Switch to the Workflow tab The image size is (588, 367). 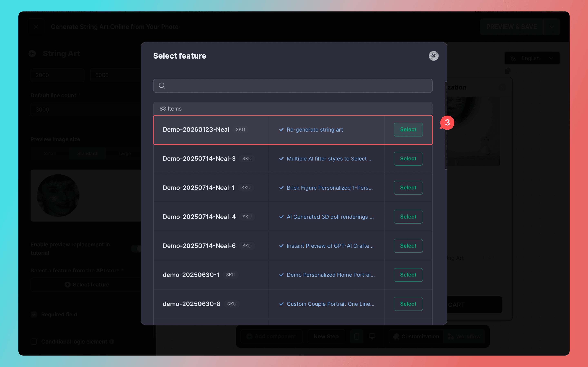tap(464, 336)
